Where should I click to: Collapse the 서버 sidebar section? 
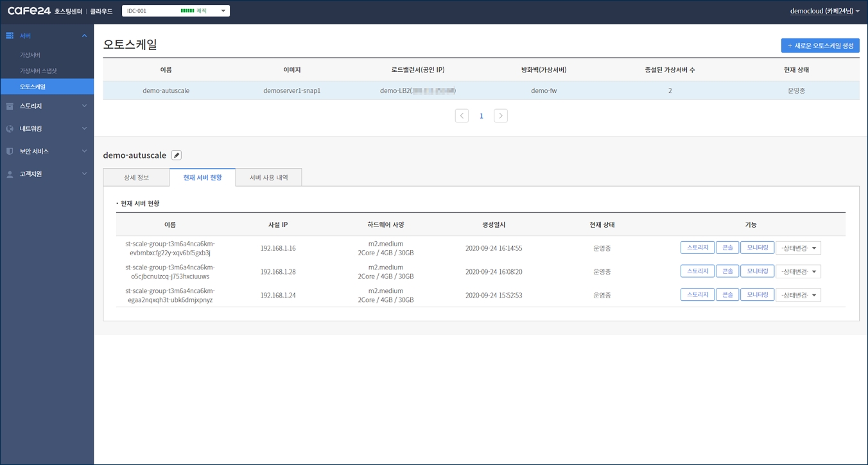[84, 36]
